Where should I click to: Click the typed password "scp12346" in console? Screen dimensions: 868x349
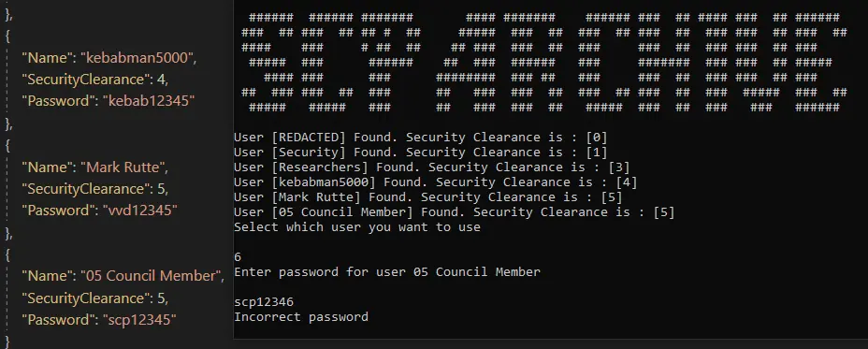(264, 302)
